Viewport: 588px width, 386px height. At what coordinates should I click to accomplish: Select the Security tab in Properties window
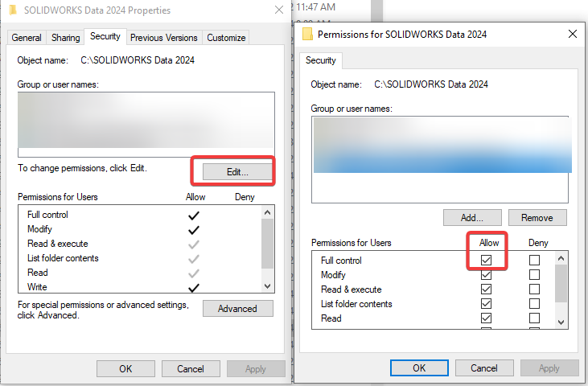(x=105, y=36)
